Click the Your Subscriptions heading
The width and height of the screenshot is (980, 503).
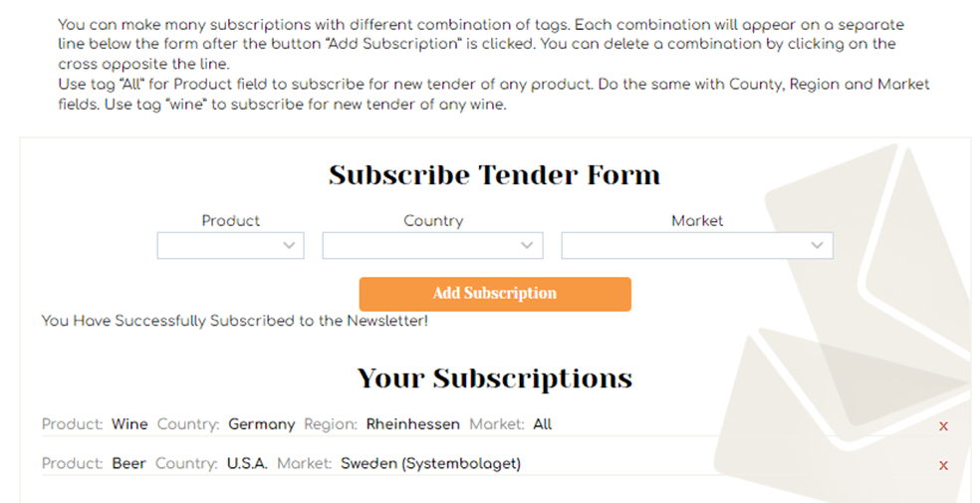coord(494,378)
